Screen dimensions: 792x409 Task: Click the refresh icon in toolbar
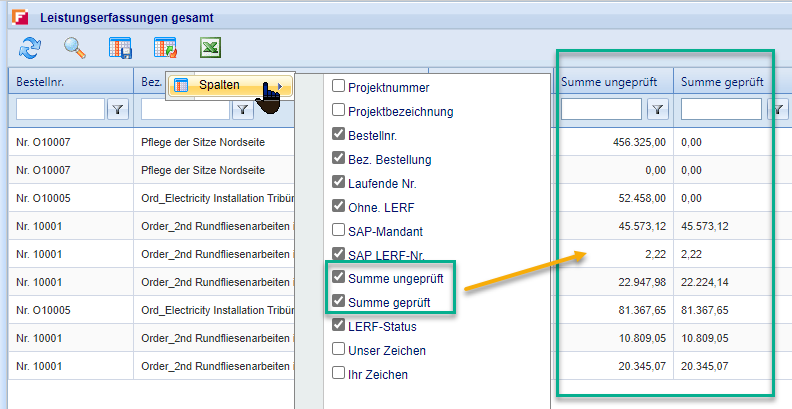tap(30, 47)
